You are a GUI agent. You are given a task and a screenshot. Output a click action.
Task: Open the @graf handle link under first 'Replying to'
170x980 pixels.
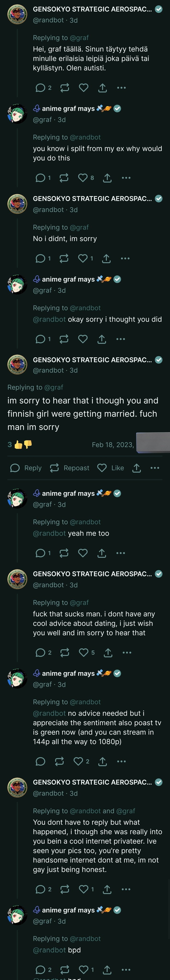coord(79,38)
